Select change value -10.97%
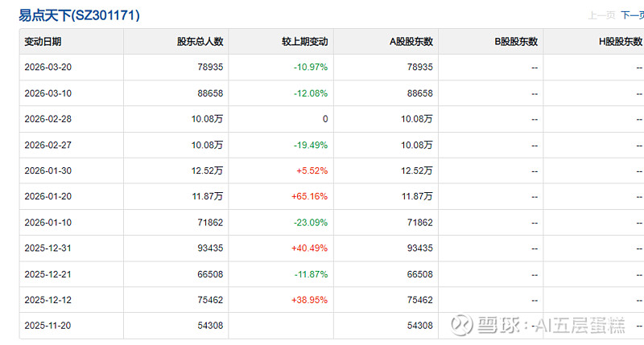This screenshot has height=345, width=644. point(311,68)
